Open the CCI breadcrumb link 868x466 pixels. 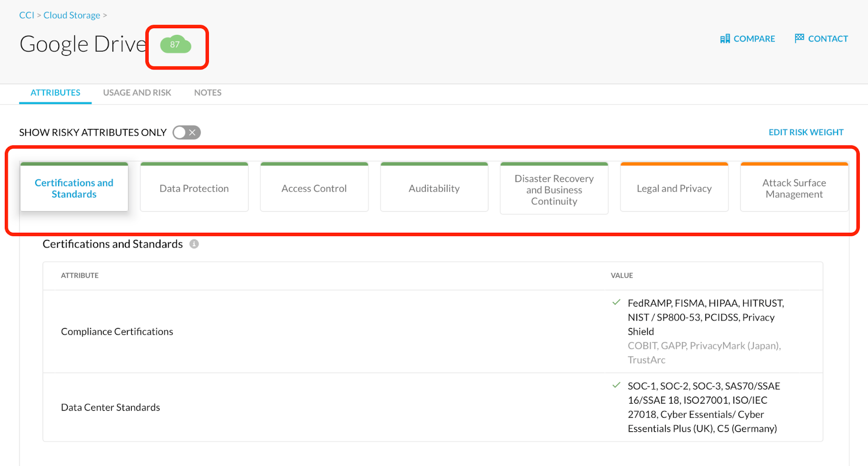coord(27,15)
